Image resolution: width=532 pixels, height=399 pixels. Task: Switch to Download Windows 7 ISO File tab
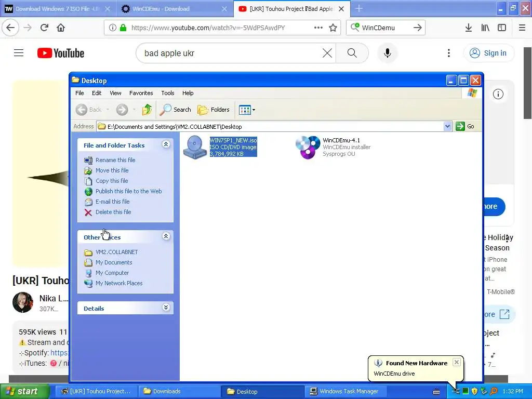coord(58,9)
